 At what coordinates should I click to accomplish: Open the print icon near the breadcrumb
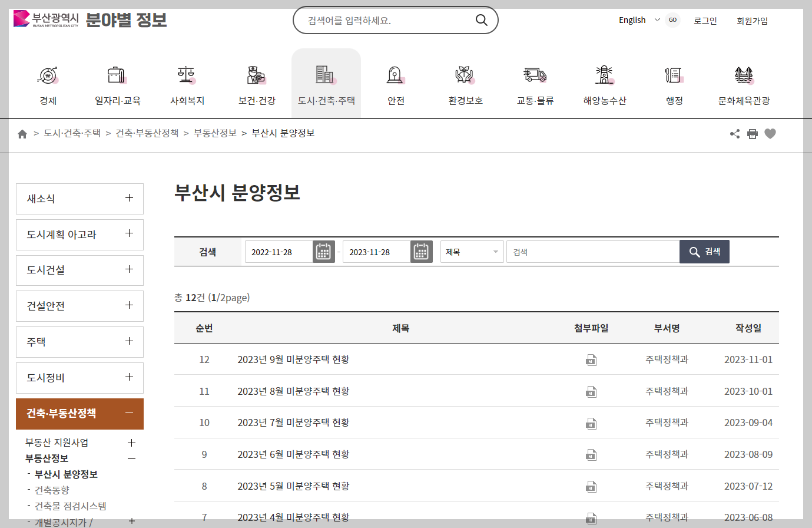click(x=753, y=134)
